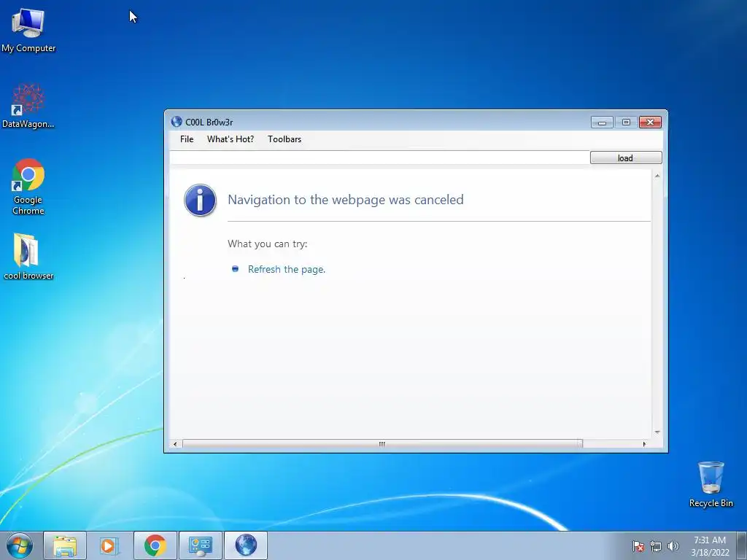Viewport: 747px width, 560px height.
Task: Close the C00L Br0w3r window
Action: pos(650,122)
